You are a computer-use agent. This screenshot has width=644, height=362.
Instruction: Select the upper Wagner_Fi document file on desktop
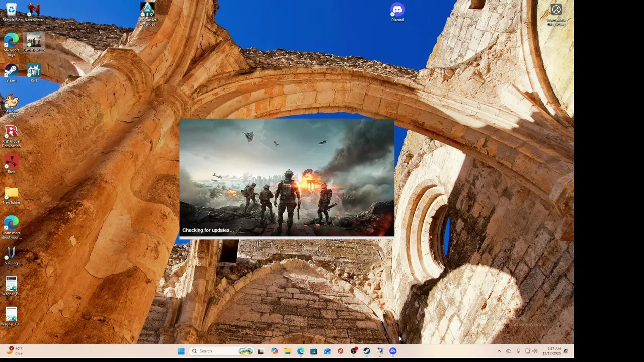point(11,287)
